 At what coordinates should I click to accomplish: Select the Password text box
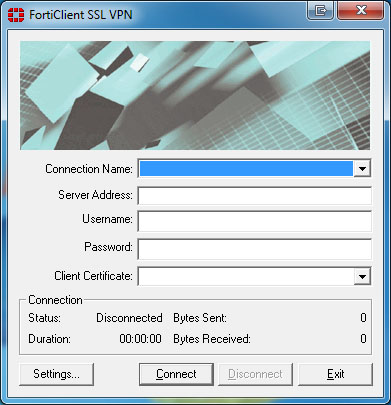point(254,249)
